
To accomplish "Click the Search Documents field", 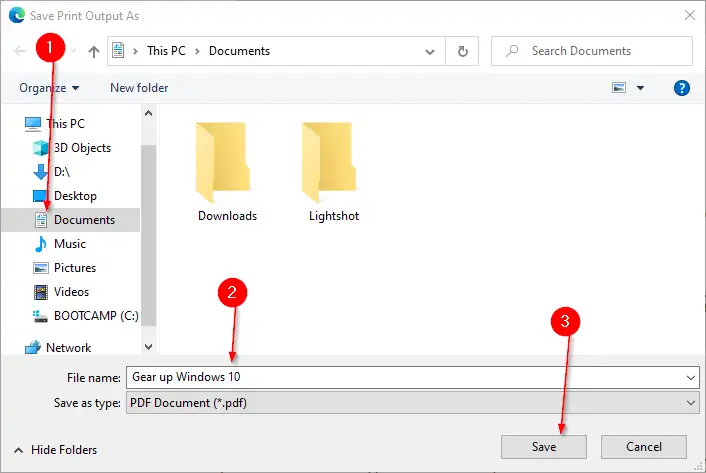I will (x=592, y=51).
